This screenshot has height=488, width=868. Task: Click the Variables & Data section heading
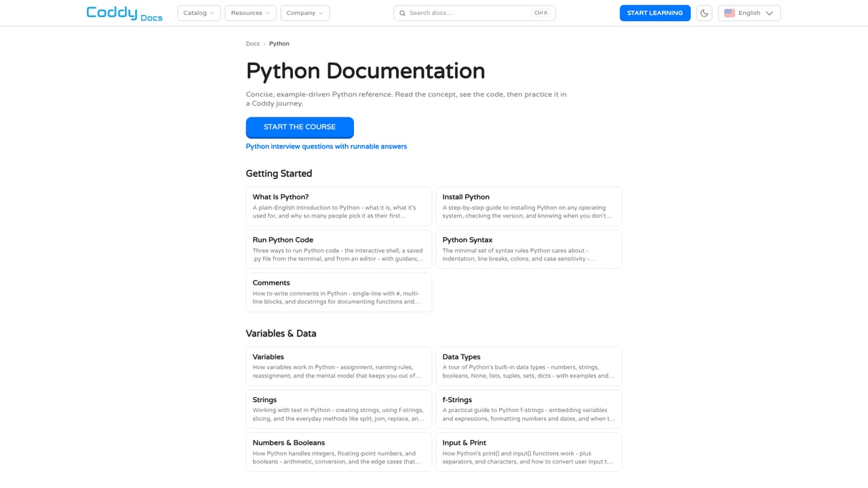(x=281, y=333)
